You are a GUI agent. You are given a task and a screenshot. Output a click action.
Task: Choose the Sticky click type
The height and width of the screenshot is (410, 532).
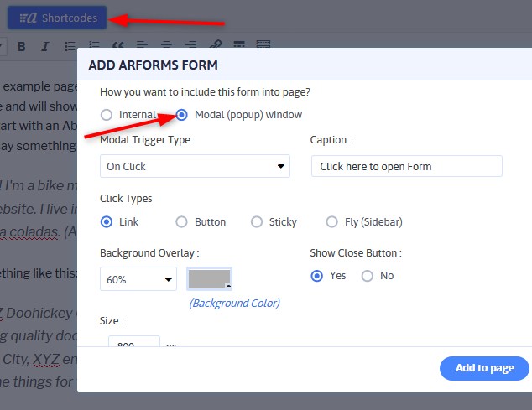coord(257,222)
